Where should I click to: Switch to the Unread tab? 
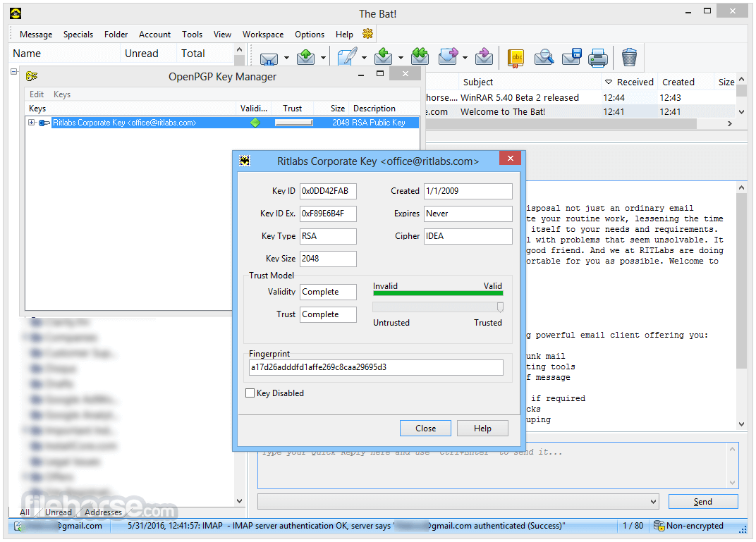(59, 512)
